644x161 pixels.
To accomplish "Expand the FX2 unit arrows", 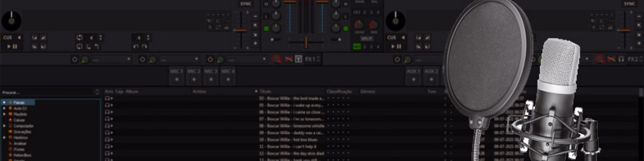I will tap(641, 59).
